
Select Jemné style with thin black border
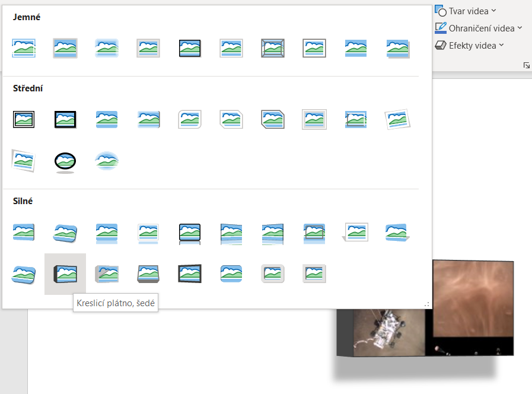(x=190, y=48)
